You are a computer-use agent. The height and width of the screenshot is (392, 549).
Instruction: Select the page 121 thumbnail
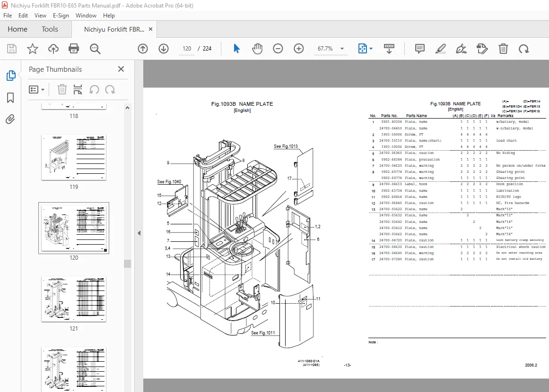(73, 299)
